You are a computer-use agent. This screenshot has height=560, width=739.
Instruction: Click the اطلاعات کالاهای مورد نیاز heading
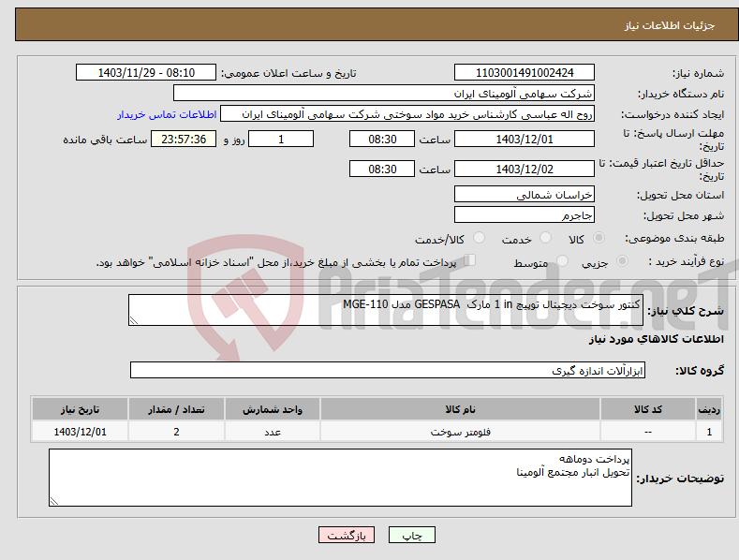pyautogui.click(x=656, y=339)
